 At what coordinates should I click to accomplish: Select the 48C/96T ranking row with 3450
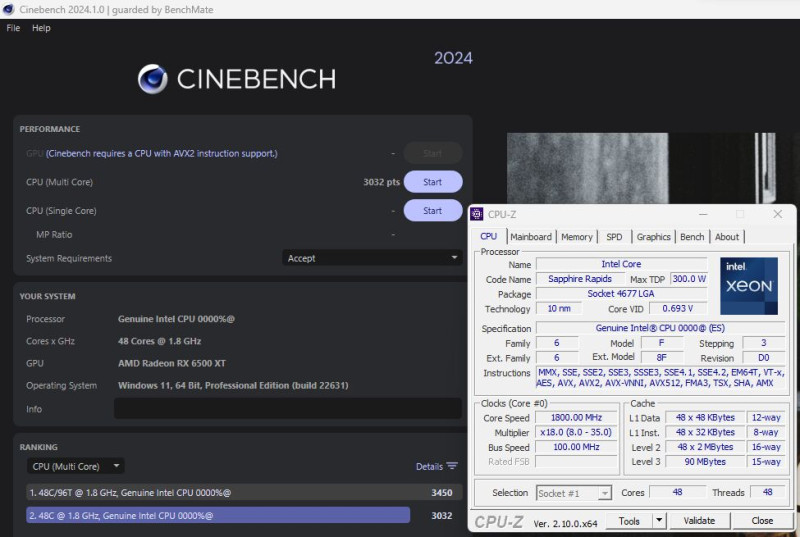coord(244,493)
